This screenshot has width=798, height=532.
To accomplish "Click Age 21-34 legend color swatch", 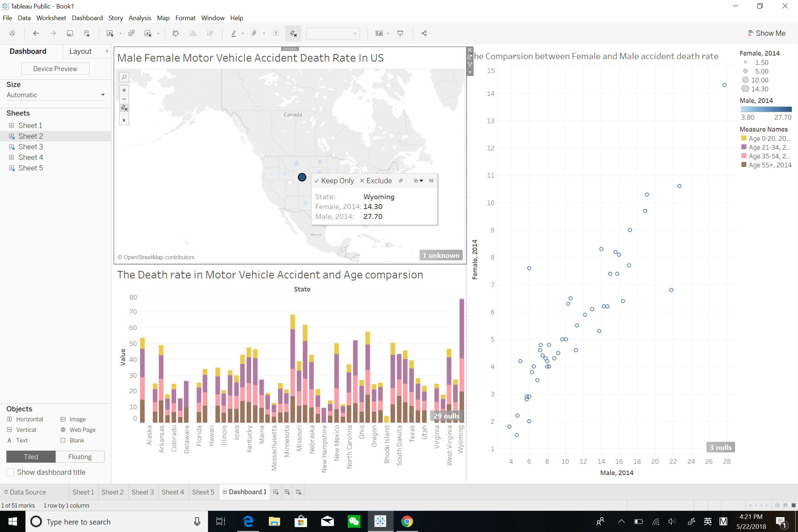I will 744,147.
